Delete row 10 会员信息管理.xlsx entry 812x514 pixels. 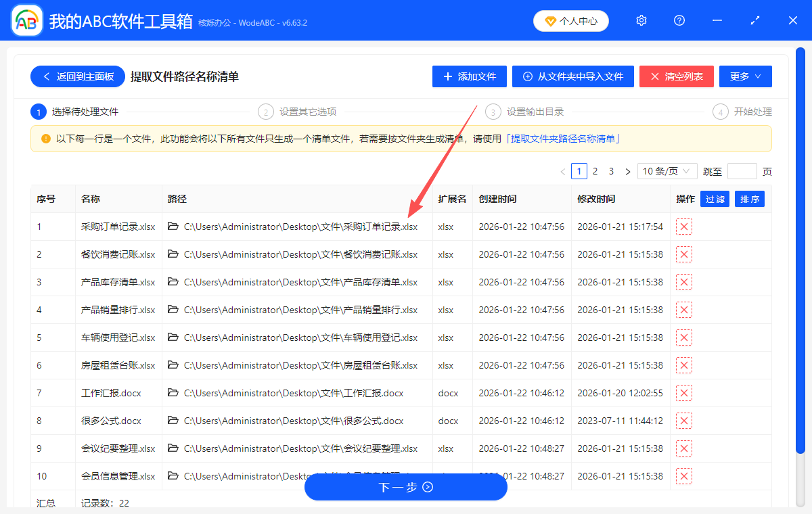[683, 476]
